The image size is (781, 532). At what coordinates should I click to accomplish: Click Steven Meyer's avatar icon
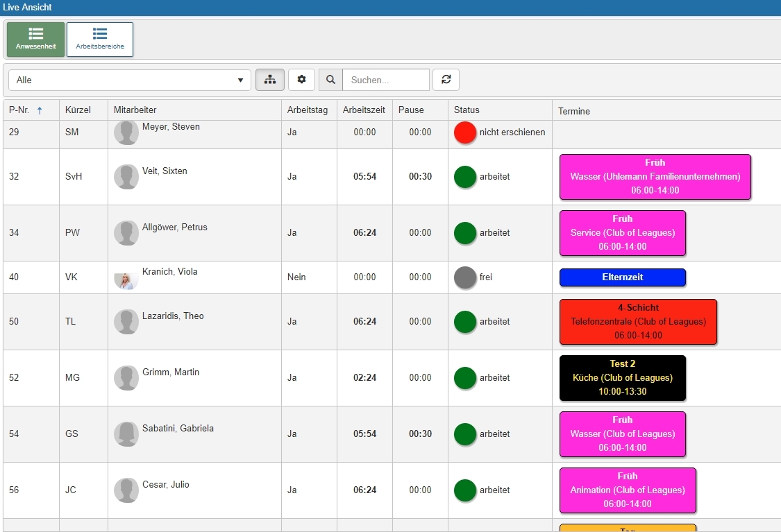[x=126, y=133]
